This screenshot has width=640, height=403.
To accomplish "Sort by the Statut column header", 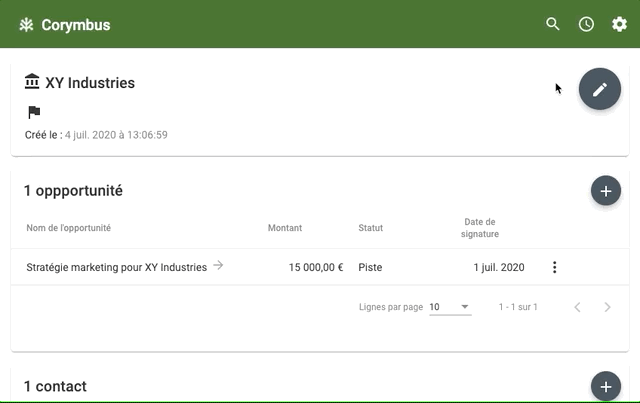I will [371, 228].
